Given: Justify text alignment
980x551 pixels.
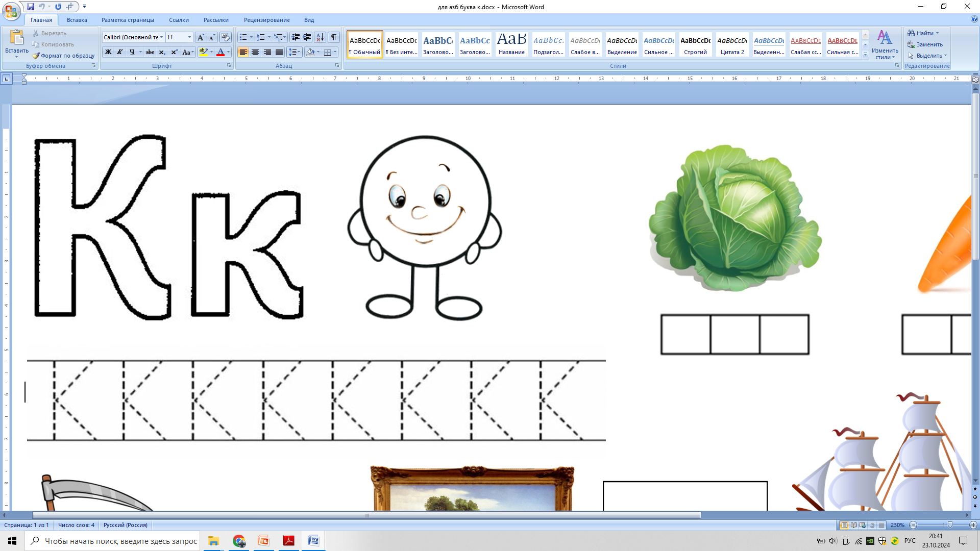Looking at the screenshot, I should 279,52.
